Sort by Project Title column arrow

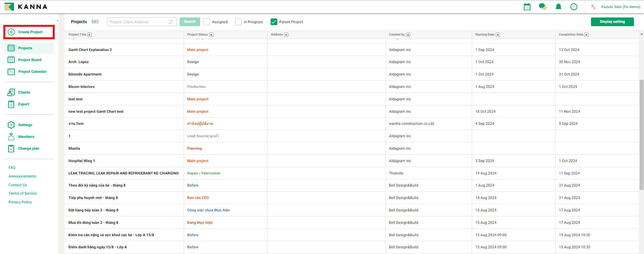pos(90,35)
